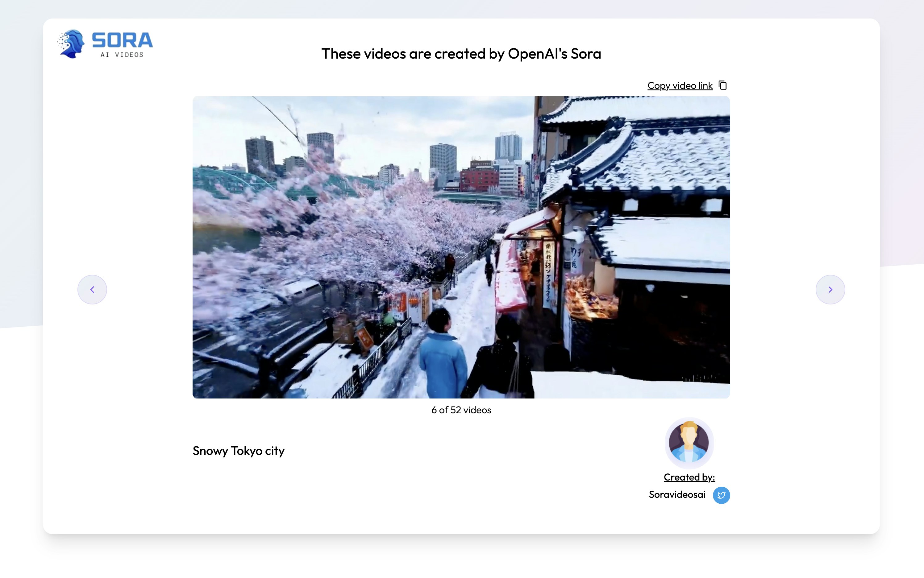Screen dimensions: 924x578
Task: Go to the previous video arrow
Action: pos(92,289)
